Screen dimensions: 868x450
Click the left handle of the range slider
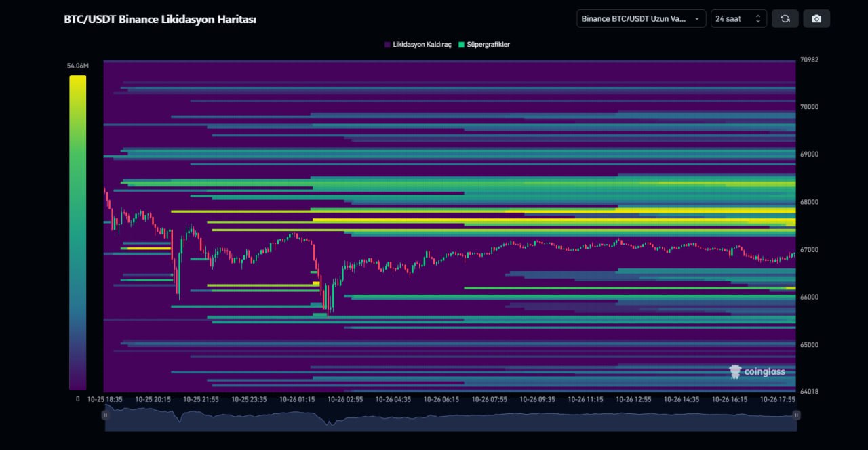[x=105, y=415]
